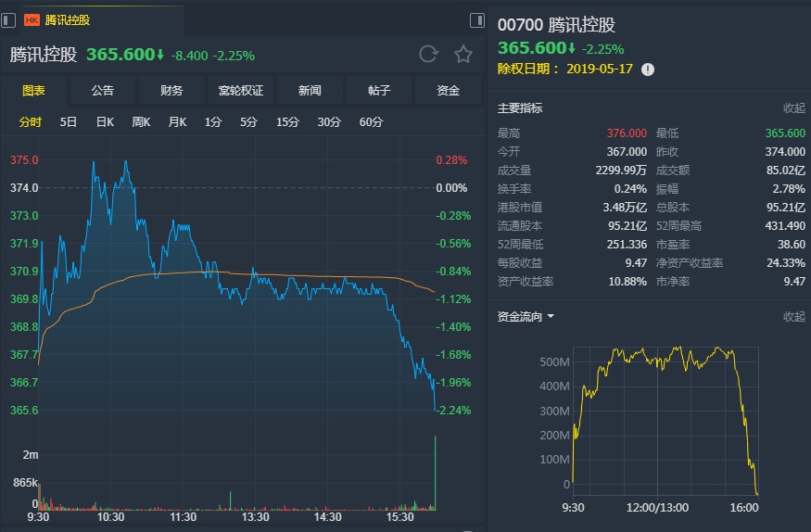This screenshot has width=811, height=532.
Task: Click the ex-rights date info icon
Action: coord(648,70)
